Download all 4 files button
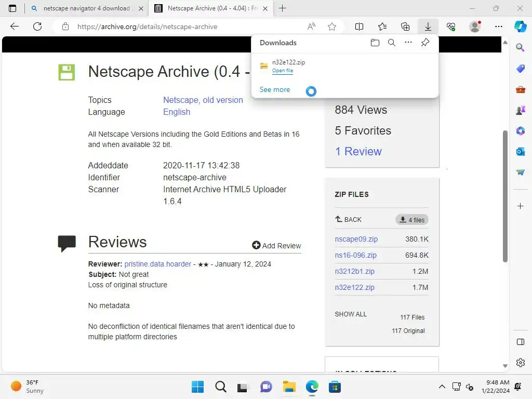 [x=412, y=220]
